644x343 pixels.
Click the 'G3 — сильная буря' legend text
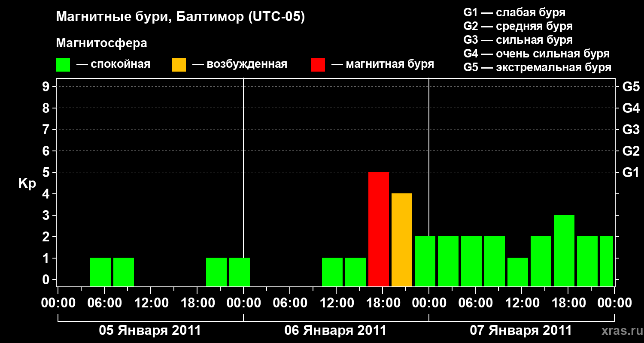518,40
